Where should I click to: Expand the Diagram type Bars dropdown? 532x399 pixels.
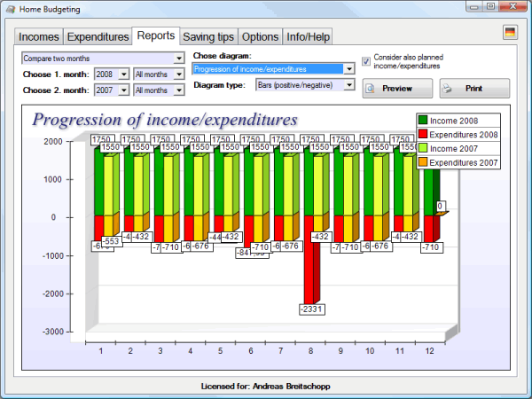click(x=349, y=85)
